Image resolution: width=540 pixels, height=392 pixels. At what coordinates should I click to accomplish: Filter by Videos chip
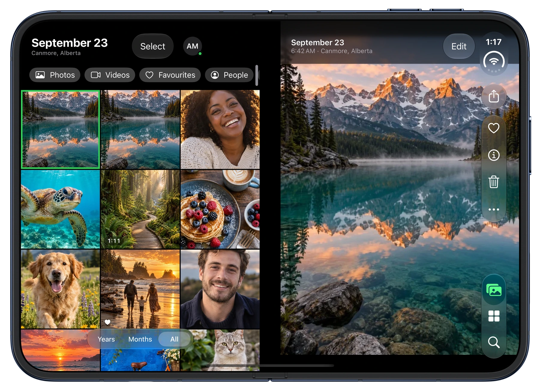coord(110,75)
